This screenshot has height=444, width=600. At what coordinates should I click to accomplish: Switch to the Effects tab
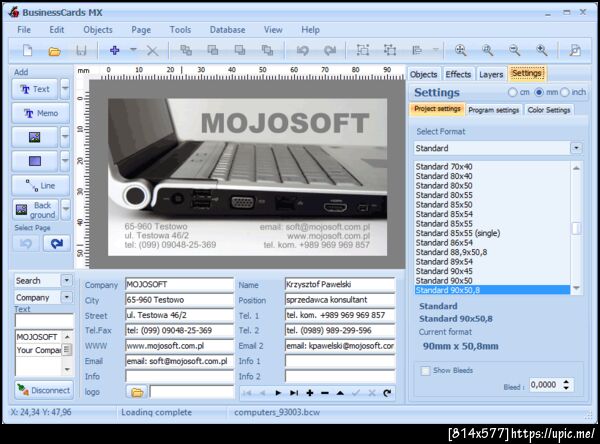pos(458,74)
